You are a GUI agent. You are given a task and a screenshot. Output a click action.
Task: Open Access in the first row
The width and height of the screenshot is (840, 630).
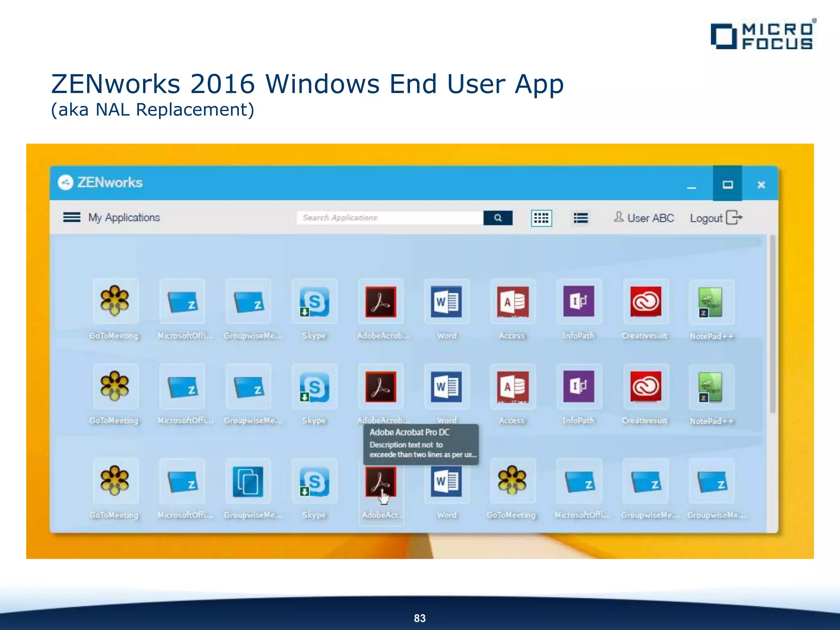[513, 301]
